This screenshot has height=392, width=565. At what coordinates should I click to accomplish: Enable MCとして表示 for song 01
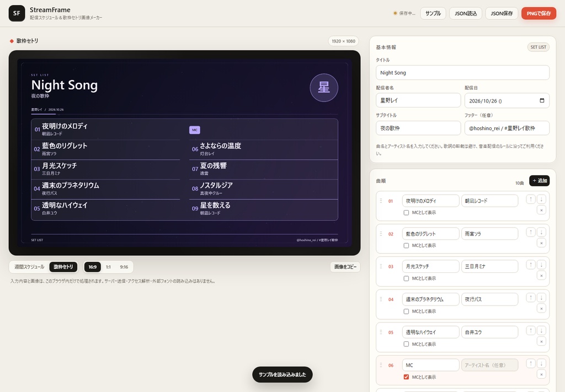click(406, 213)
